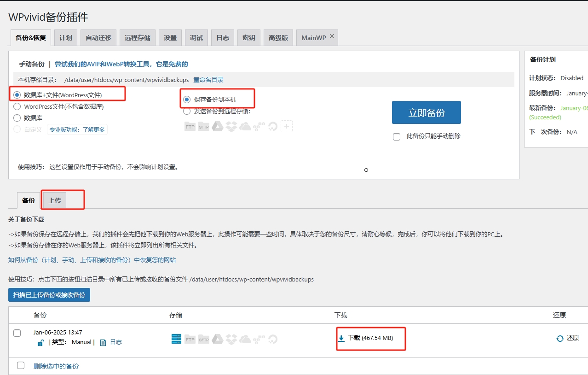This screenshot has height=375, width=588.
Task: Select the 上传 sub-tab
Action: coord(55,200)
